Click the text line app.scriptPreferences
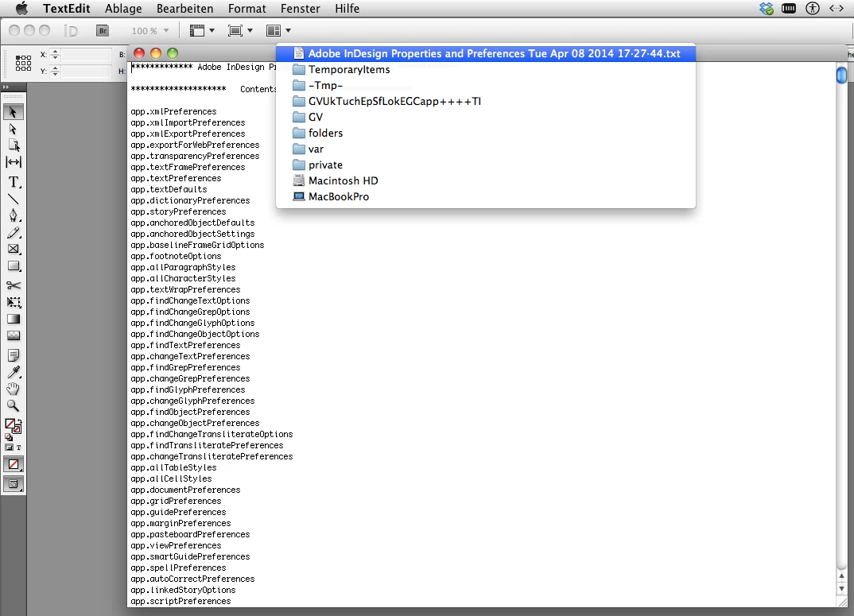 pos(181,601)
